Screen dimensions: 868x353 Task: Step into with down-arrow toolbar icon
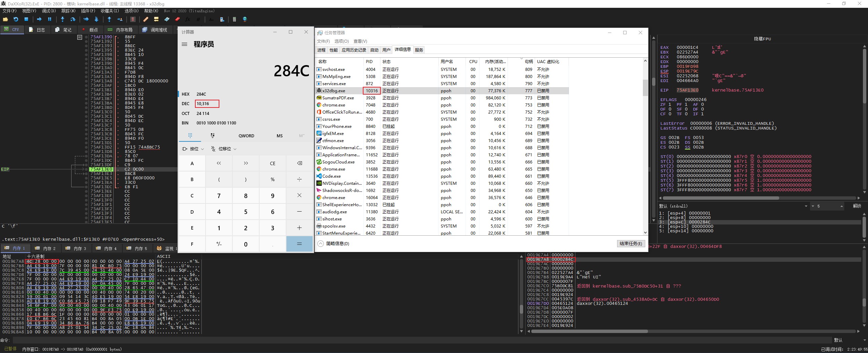(x=62, y=19)
